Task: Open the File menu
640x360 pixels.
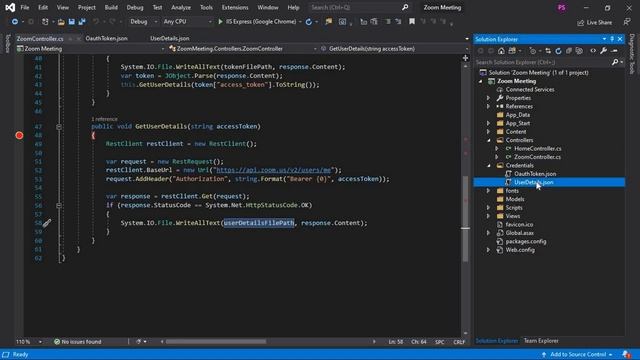Action: pyautogui.click(x=24, y=7)
